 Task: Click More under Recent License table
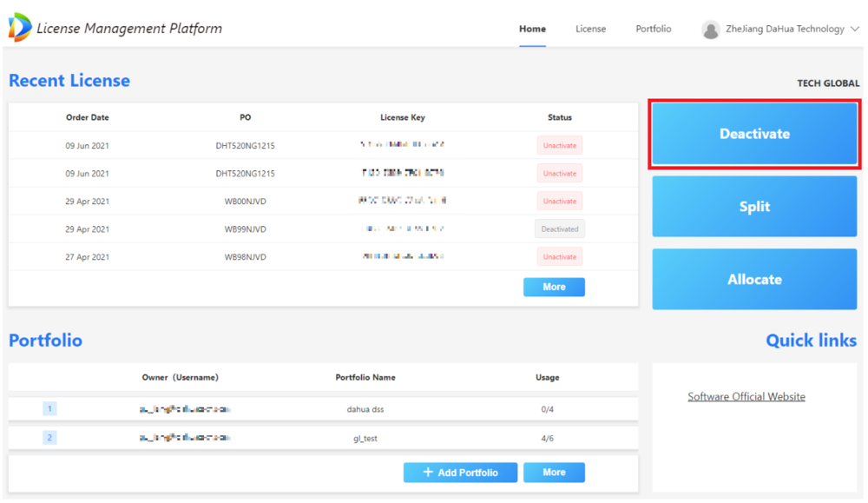[554, 287]
